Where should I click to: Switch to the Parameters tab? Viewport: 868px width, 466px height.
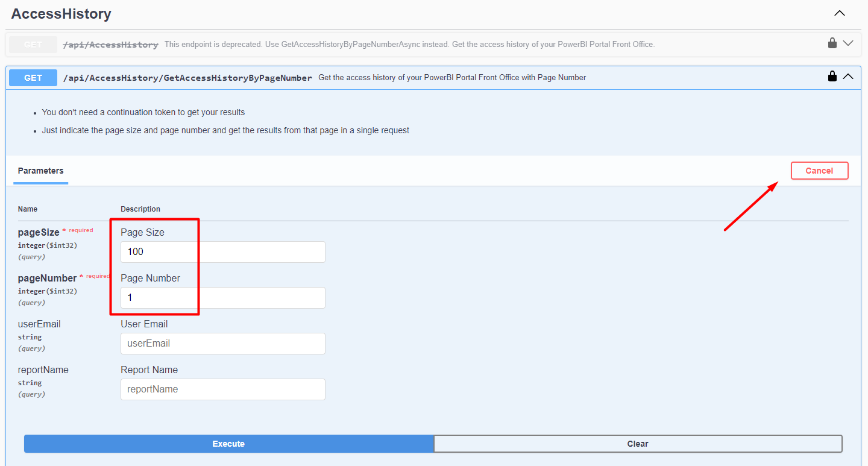click(x=40, y=171)
